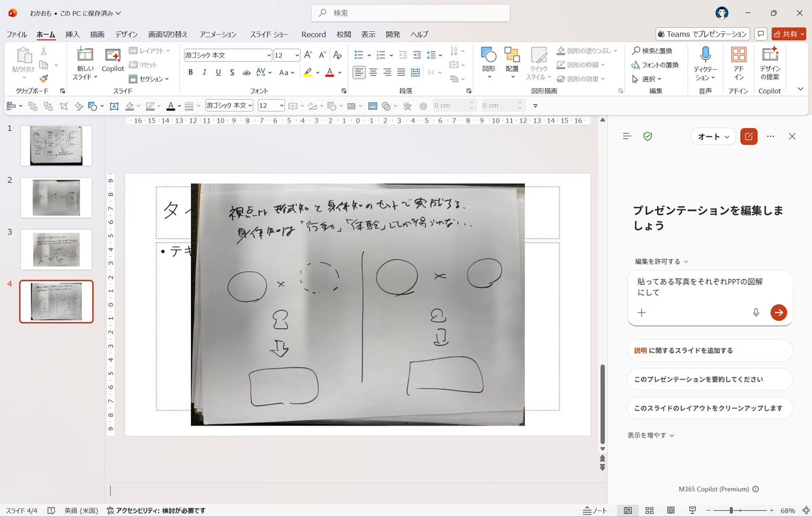This screenshot has width=812, height=517.
Task: Enable left text alignment
Action: [359, 73]
